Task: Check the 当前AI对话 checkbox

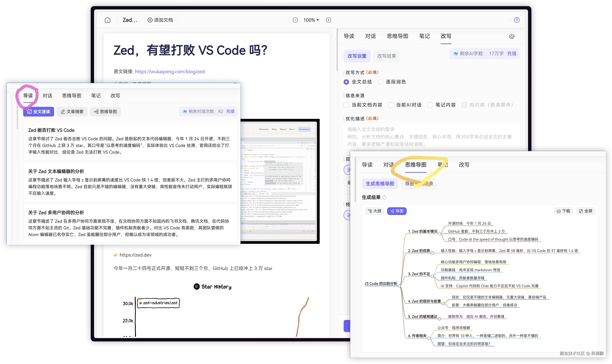Action: tap(391, 105)
